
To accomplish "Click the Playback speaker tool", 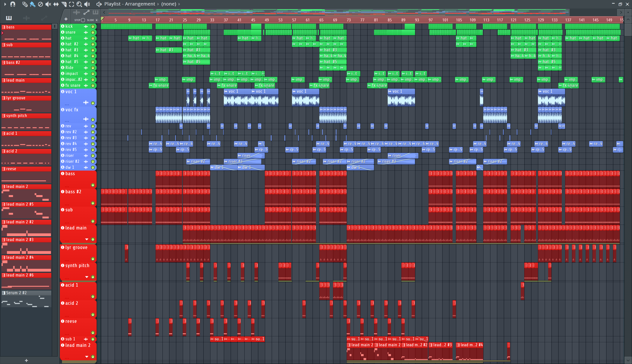I will pos(87,4).
